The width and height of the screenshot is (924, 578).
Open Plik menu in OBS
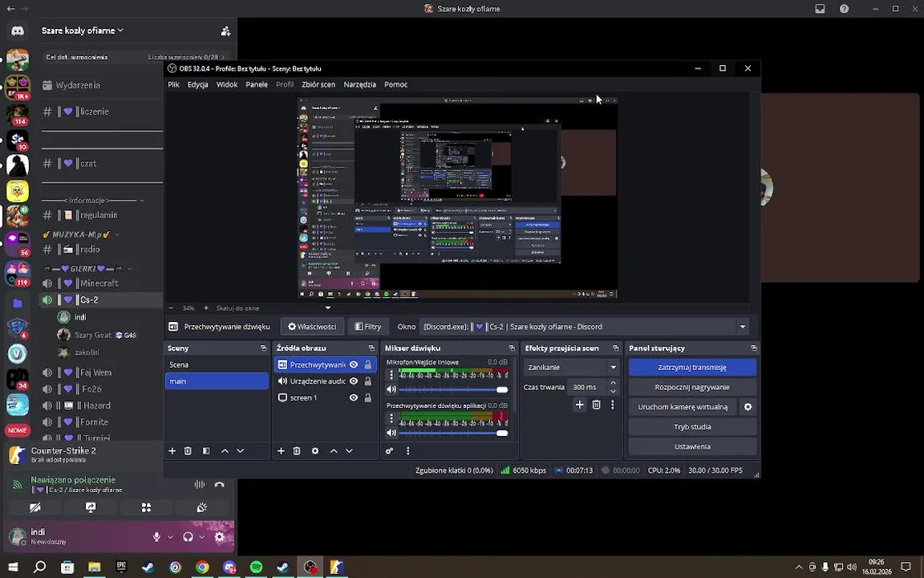173,84
